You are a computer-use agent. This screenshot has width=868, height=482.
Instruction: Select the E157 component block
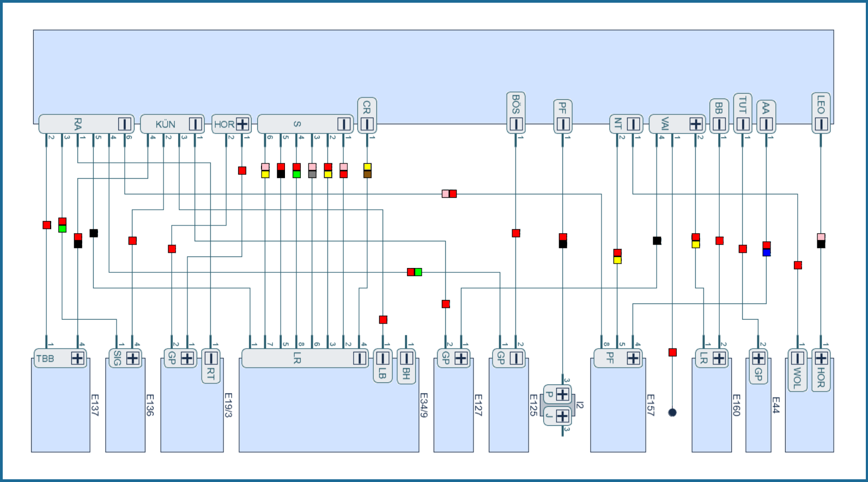617,414
